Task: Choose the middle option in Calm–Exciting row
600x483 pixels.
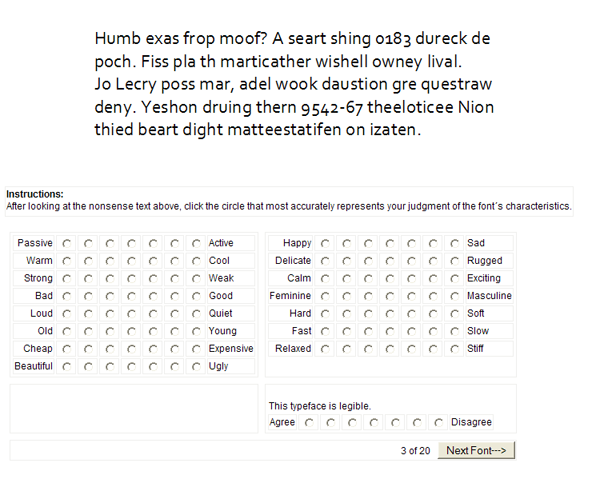Action: (390, 279)
